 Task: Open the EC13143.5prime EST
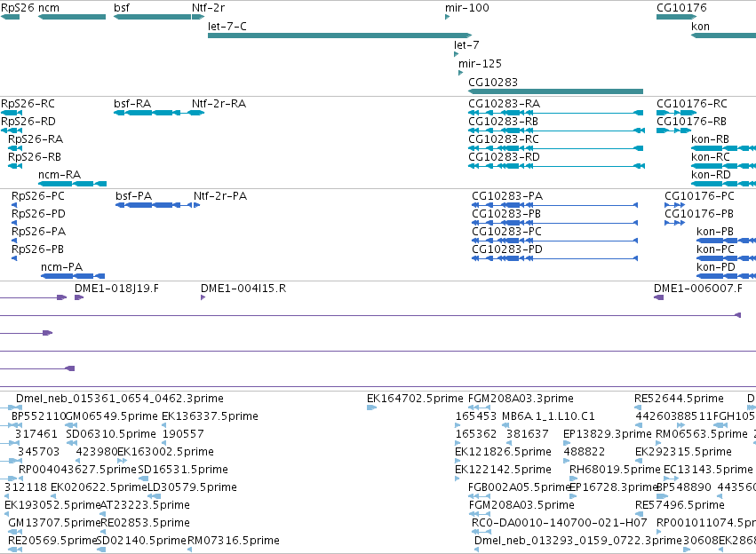coord(708,470)
